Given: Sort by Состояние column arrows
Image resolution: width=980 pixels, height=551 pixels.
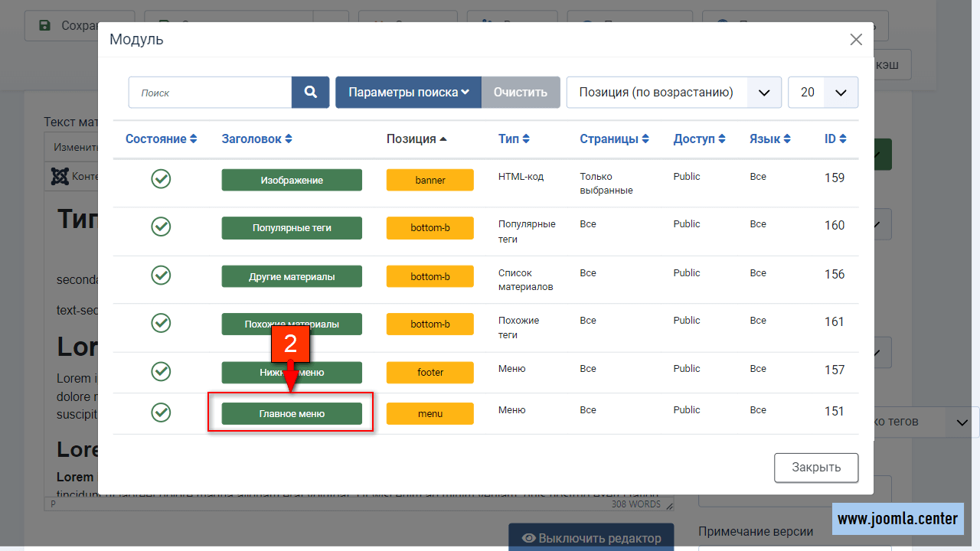Looking at the screenshot, I should (161, 139).
